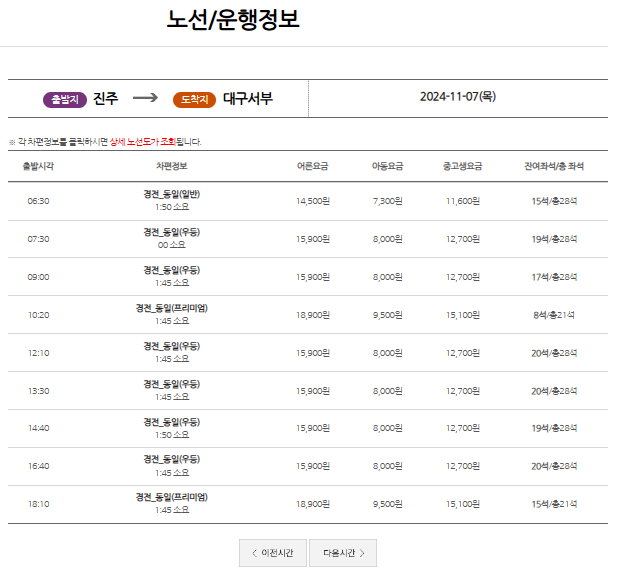This screenshot has height=572, width=619.
Task: Open the 14:40 경전_동일(우등) bus info
Action: 172,428
